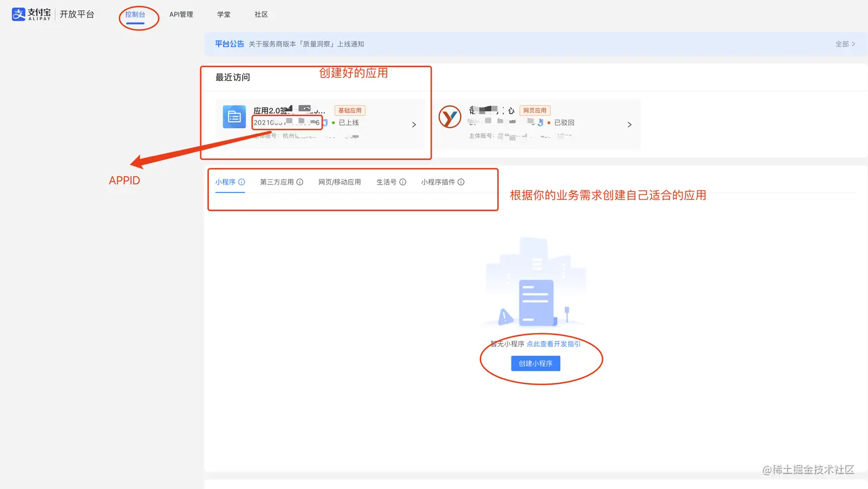Expand the 应用2.0 app card via its chevron
Image resolution: width=868 pixels, height=489 pixels.
pos(414,124)
